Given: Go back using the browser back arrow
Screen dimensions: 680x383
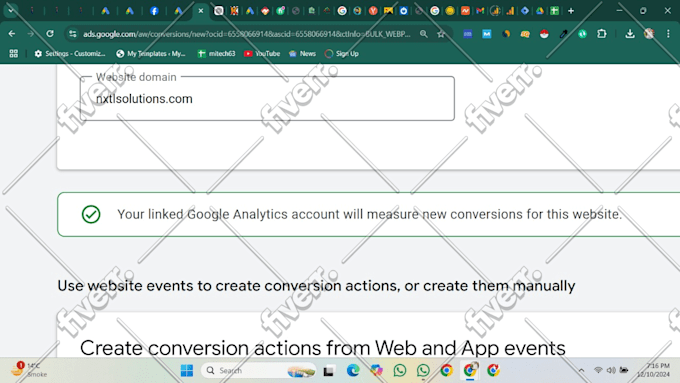Looking at the screenshot, I should tap(12, 33).
